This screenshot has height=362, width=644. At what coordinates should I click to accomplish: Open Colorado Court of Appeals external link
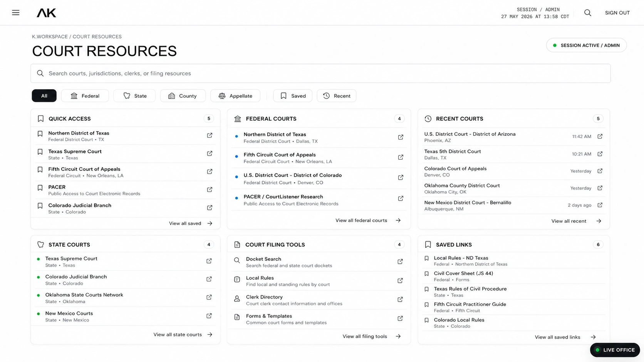(x=600, y=171)
